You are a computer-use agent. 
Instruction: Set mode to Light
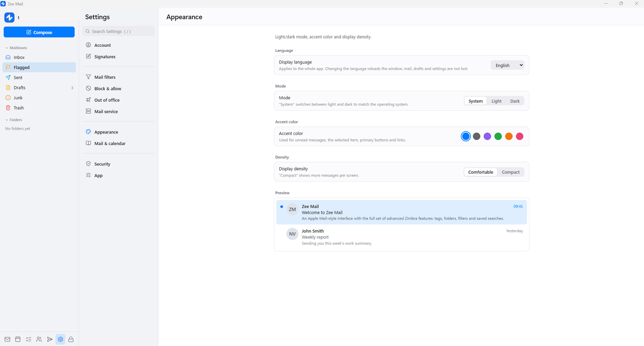pos(497,101)
